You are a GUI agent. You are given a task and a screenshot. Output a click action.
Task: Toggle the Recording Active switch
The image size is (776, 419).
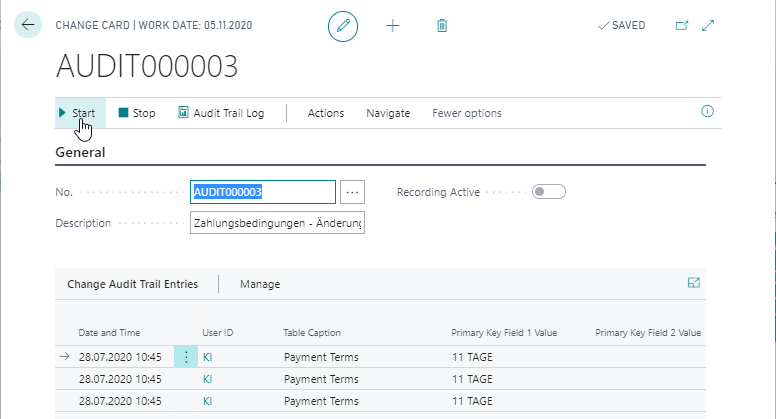click(549, 191)
